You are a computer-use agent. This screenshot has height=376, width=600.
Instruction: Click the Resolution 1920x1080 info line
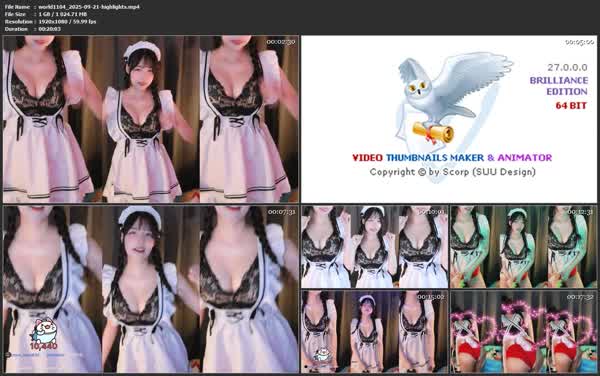50,21
